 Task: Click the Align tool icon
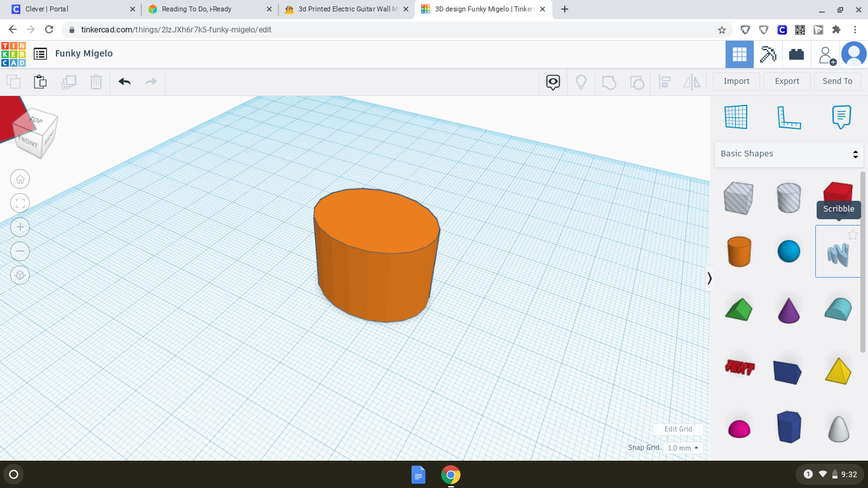click(x=665, y=82)
